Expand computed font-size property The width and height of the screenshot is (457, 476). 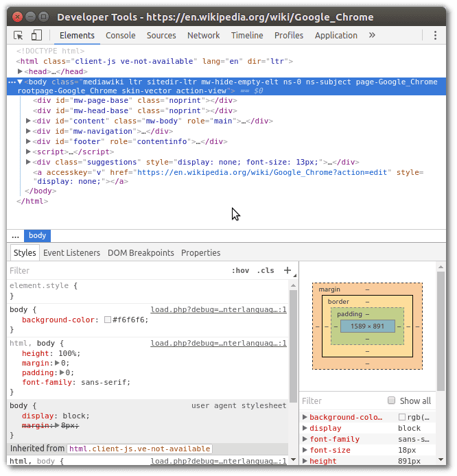tap(305, 450)
